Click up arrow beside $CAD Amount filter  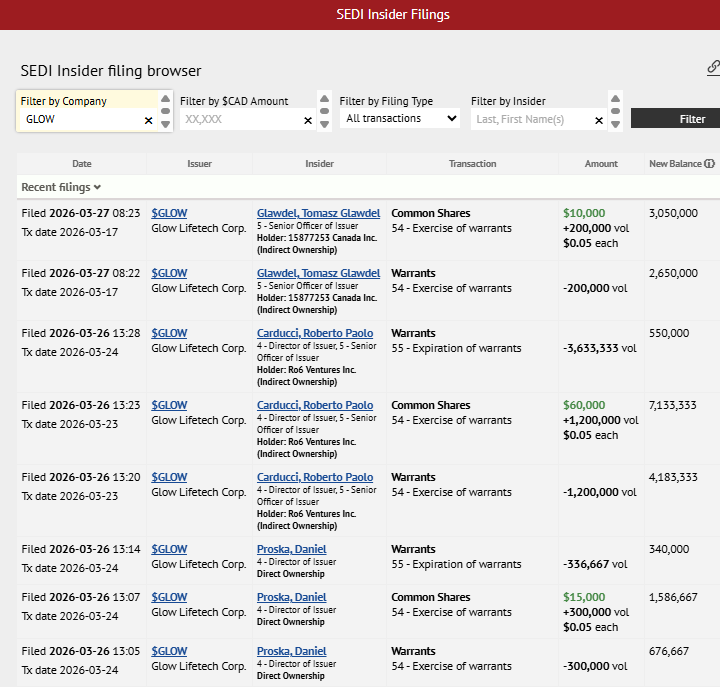point(325,99)
